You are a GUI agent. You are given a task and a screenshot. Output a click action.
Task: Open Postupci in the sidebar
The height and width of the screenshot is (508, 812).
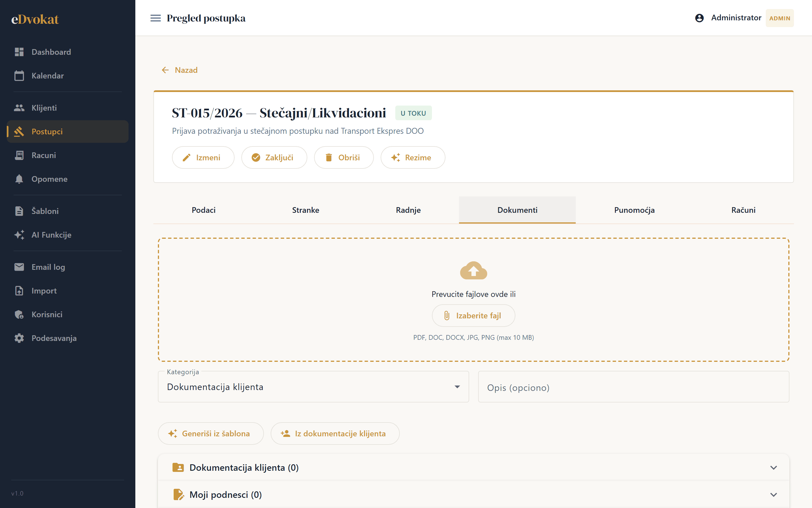point(67,131)
